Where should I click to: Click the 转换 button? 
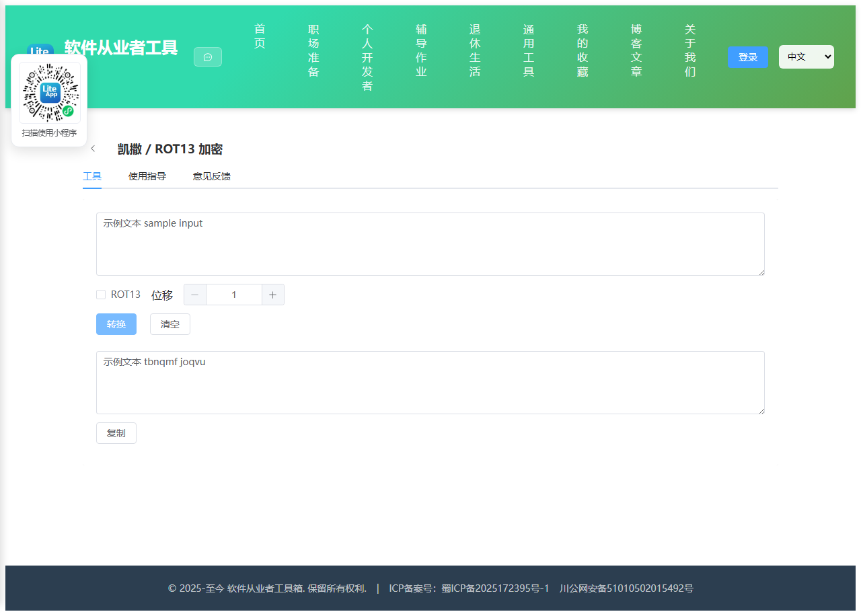(x=116, y=324)
